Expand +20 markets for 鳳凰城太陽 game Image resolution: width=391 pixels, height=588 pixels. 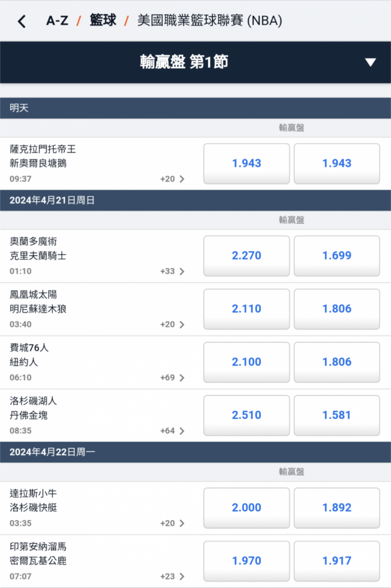coord(172,325)
